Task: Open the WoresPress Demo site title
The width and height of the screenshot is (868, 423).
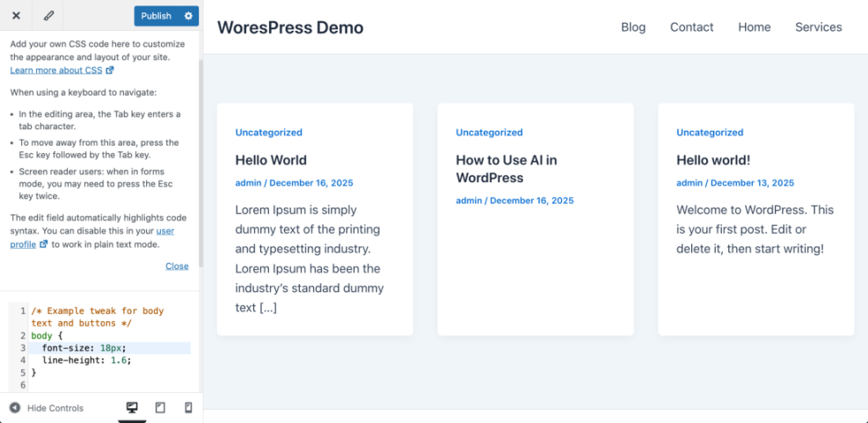Action: (x=290, y=27)
